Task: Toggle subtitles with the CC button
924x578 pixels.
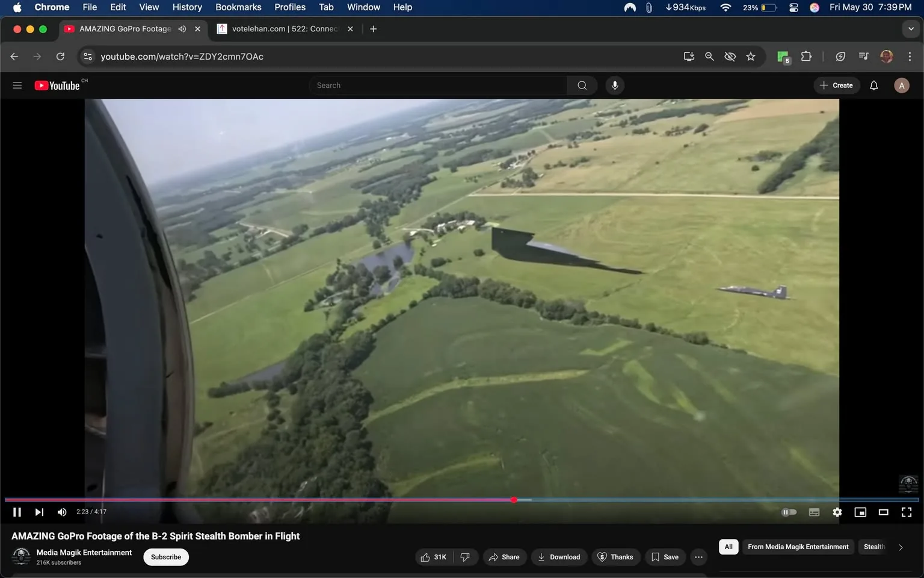Action: [813, 512]
